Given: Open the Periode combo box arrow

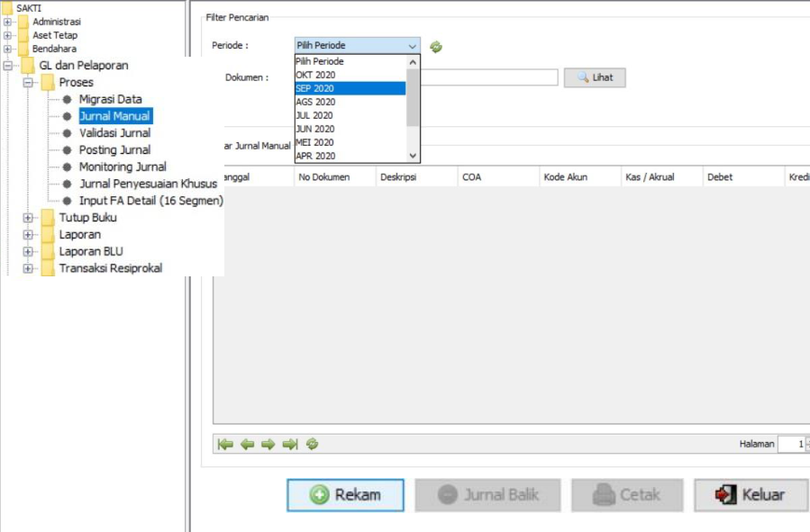Looking at the screenshot, I should [413, 46].
